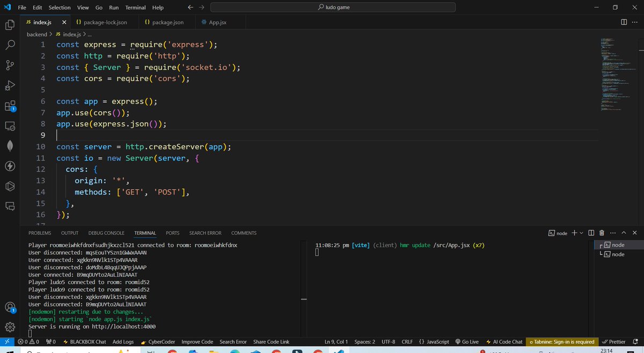Open the Run menu
The image size is (644, 353).
[x=114, y=8]
